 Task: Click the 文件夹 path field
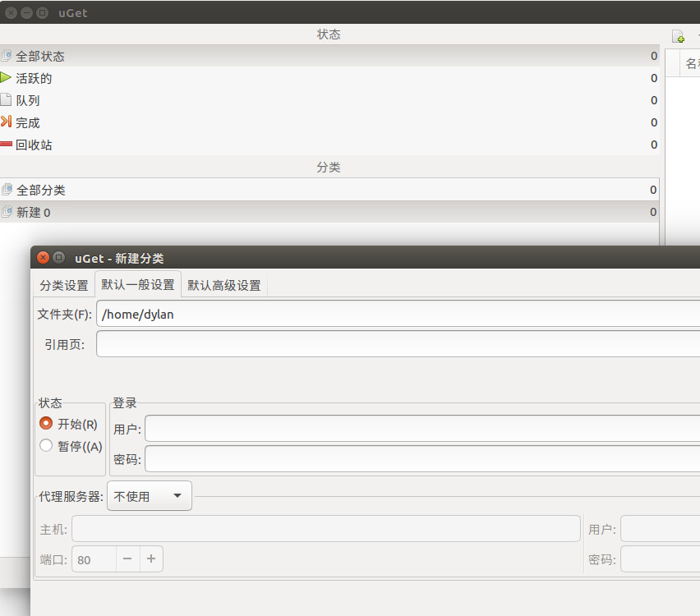[398, 314]
